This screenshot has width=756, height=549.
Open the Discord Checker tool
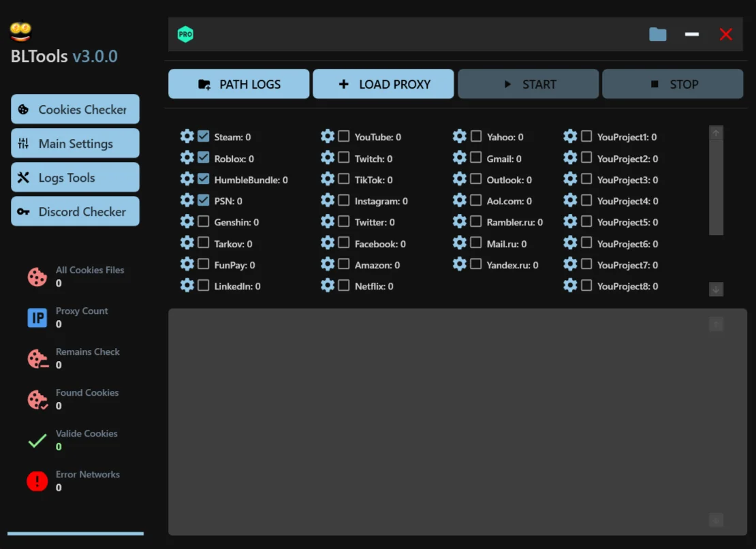[75, 211]
